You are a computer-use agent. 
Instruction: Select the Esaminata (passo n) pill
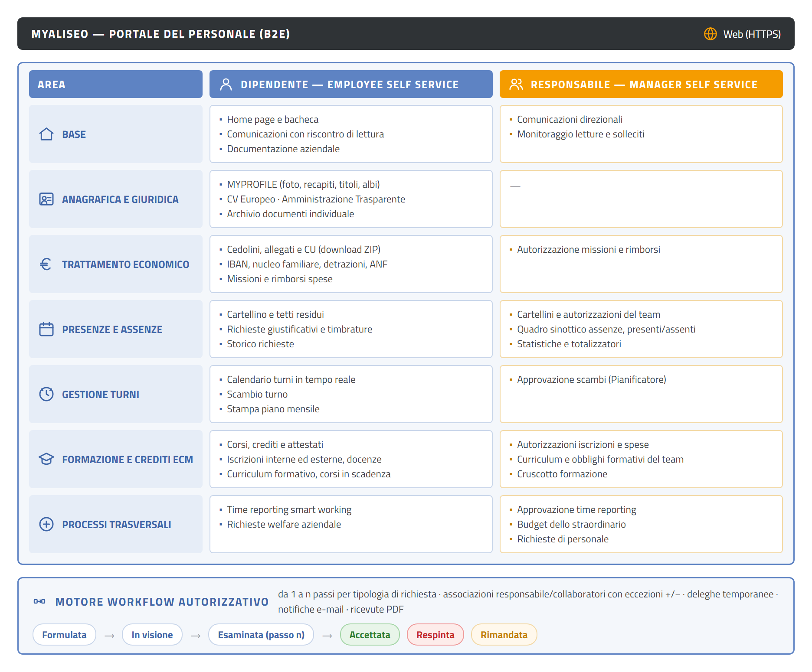[261, 635]
